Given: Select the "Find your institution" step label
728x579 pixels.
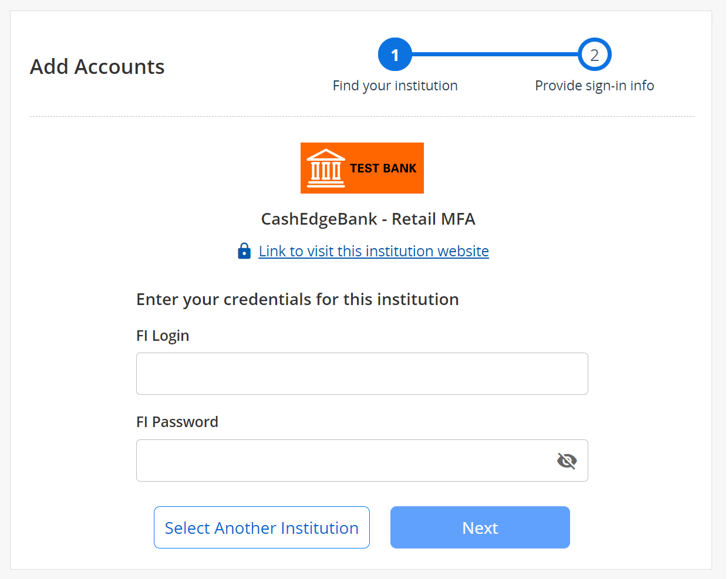Looking at the screenshot, I should (x=395, y=86).
